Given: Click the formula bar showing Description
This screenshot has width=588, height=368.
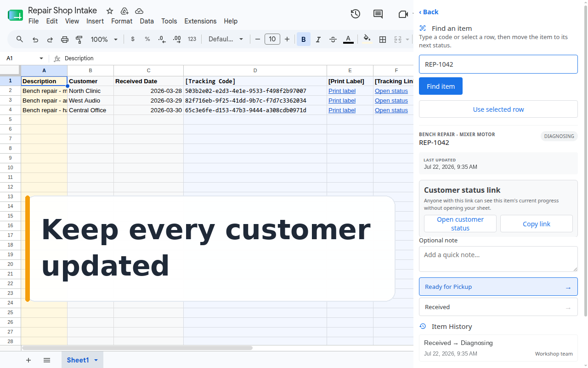Looking at the screenshot, I should [x=239, y=58].
